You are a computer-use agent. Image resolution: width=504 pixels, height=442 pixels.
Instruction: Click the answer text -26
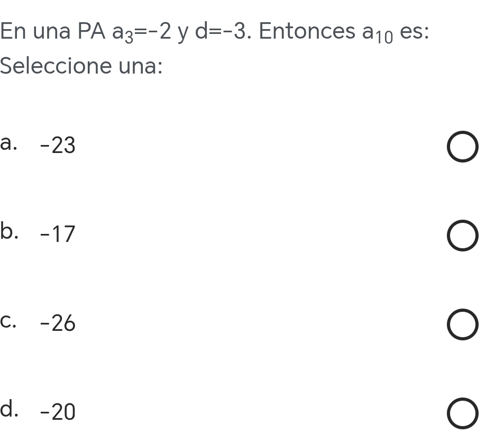(x=58, y=323)
